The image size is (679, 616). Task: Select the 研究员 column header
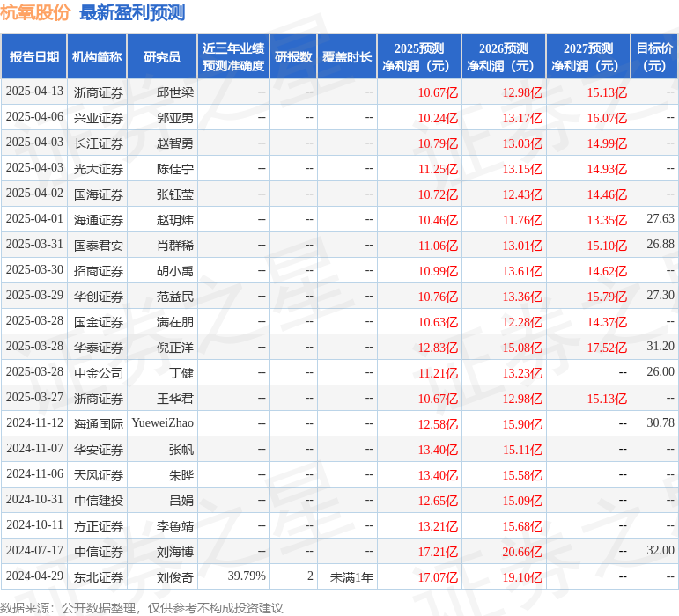click(162, 57)
